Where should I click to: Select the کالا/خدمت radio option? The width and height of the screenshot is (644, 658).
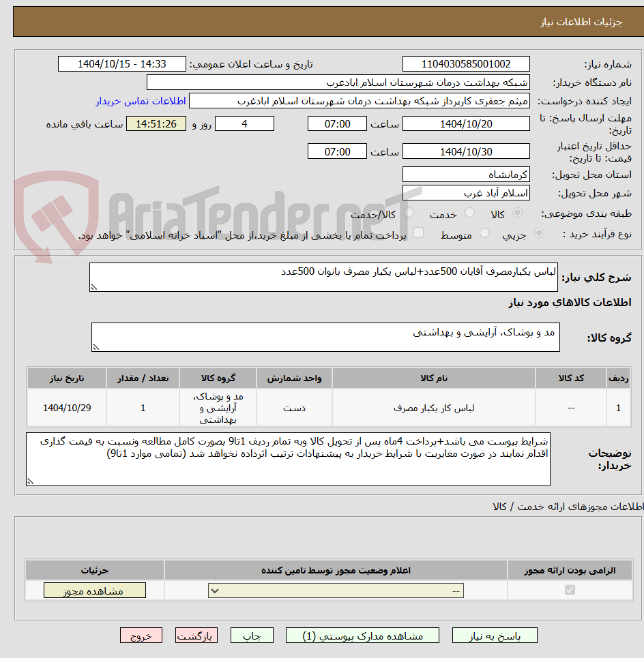[x=409, y=213]
